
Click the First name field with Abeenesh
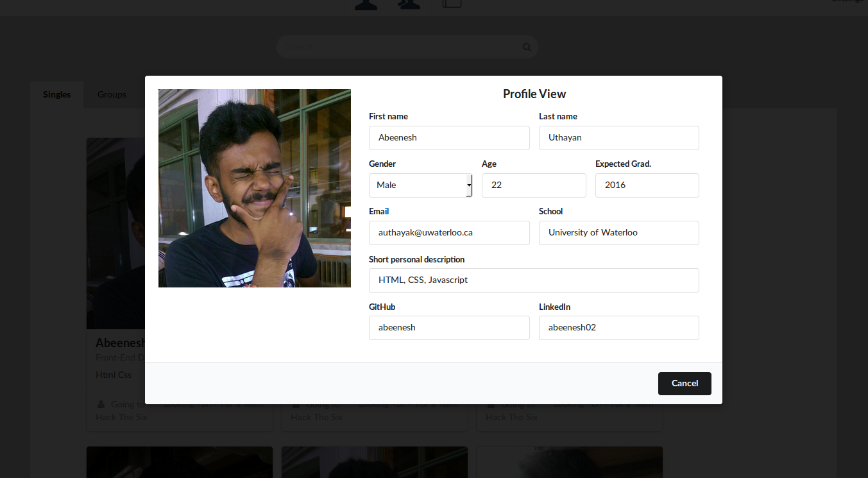click(x=449, y=137)
